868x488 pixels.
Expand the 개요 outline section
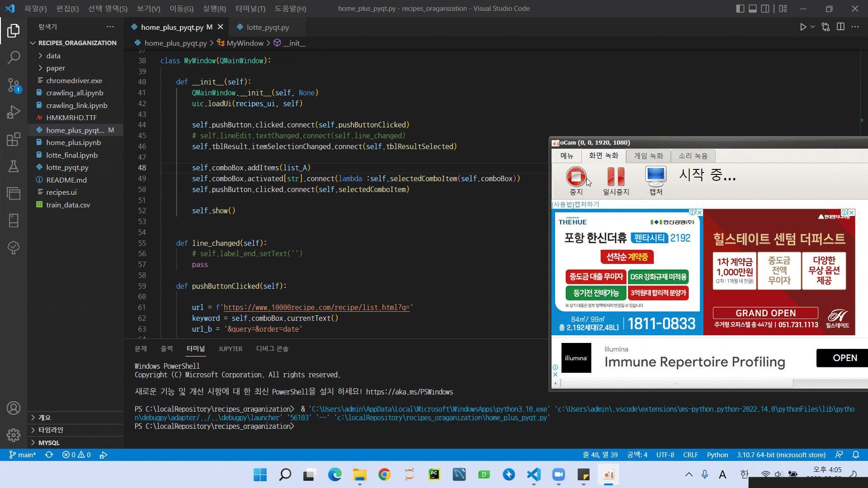[75, 418]
